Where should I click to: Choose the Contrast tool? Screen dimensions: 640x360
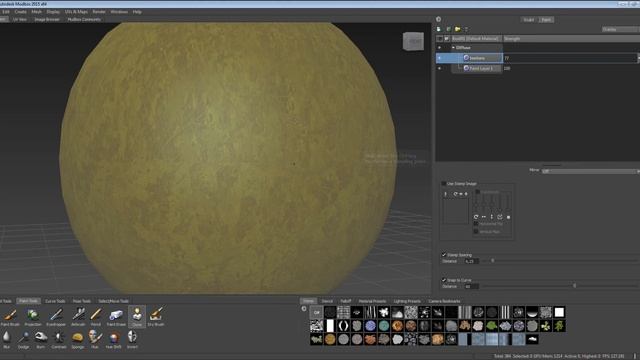click(x=59, y=340)
